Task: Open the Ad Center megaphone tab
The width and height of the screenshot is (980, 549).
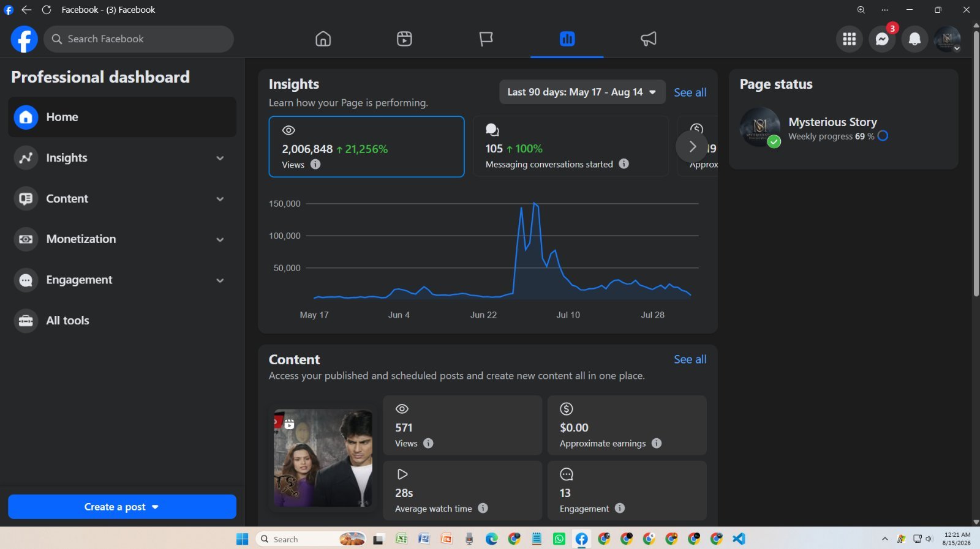Action: click(648, 39)
